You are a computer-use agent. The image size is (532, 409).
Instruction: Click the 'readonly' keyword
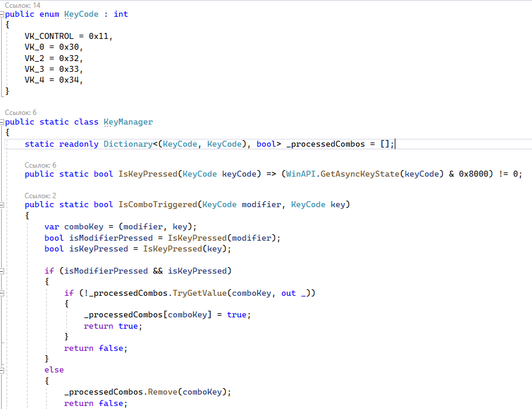coord(79,144)
